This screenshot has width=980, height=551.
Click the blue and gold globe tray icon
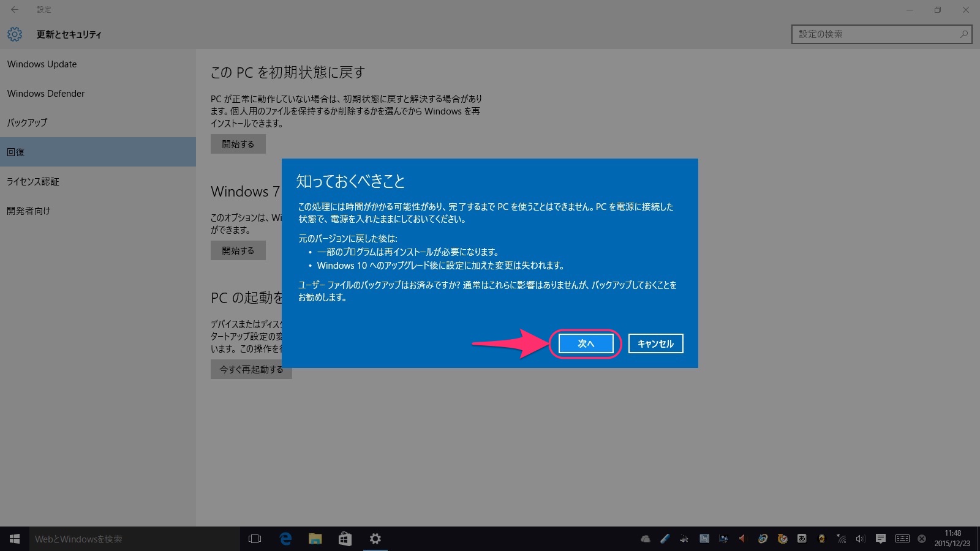click(x=763, y=539)
